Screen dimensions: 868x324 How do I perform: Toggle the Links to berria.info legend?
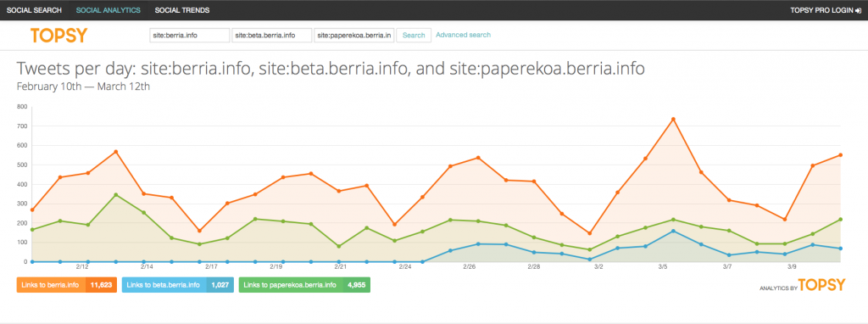(x=67, y=285)
